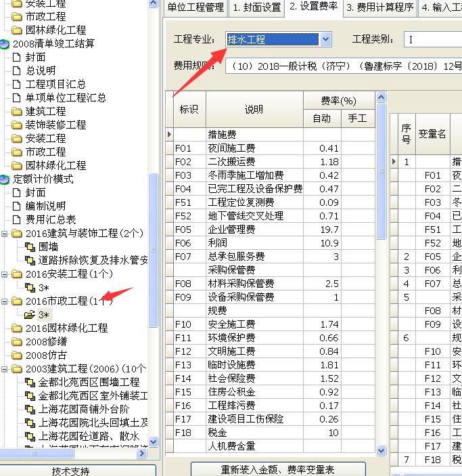The width and height of the screenshot is (462, 476).
Task: Click the 技术支持 button
Action: click(70, 471)
